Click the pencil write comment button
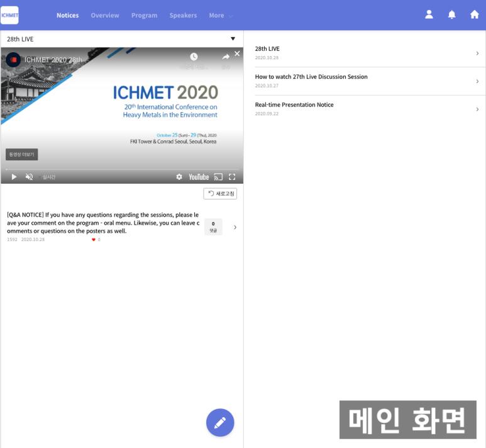 pyautogui.click(x=220, y=423)
